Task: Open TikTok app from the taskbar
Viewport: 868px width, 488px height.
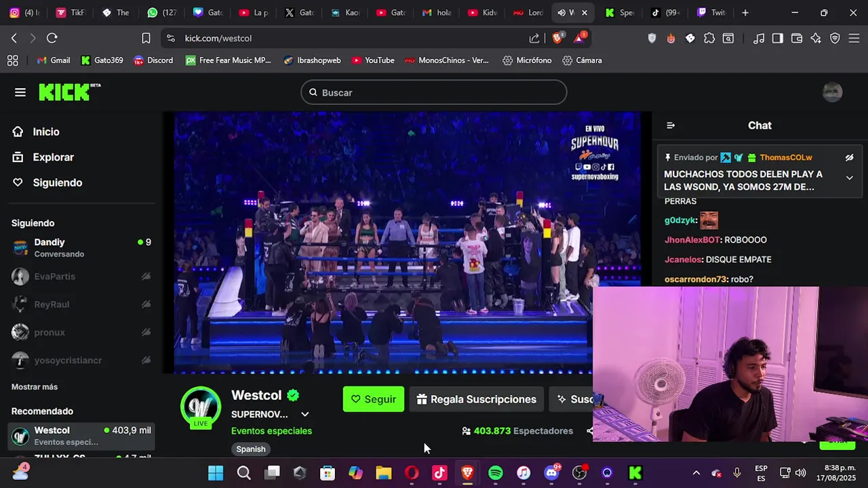Action: click(439, 473)
